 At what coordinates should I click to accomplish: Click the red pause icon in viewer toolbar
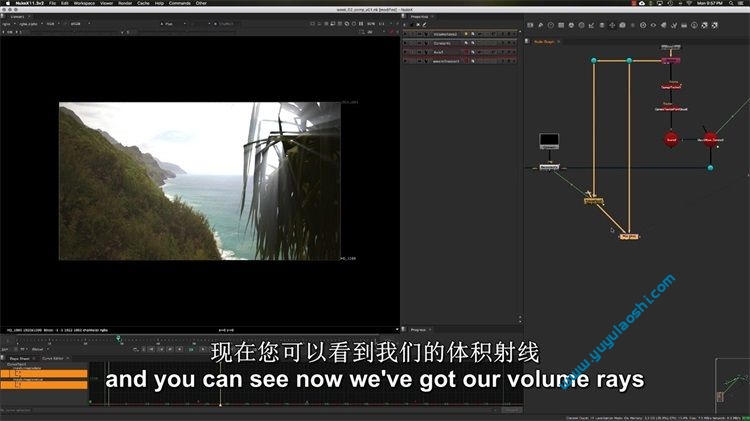click(392, 32)
